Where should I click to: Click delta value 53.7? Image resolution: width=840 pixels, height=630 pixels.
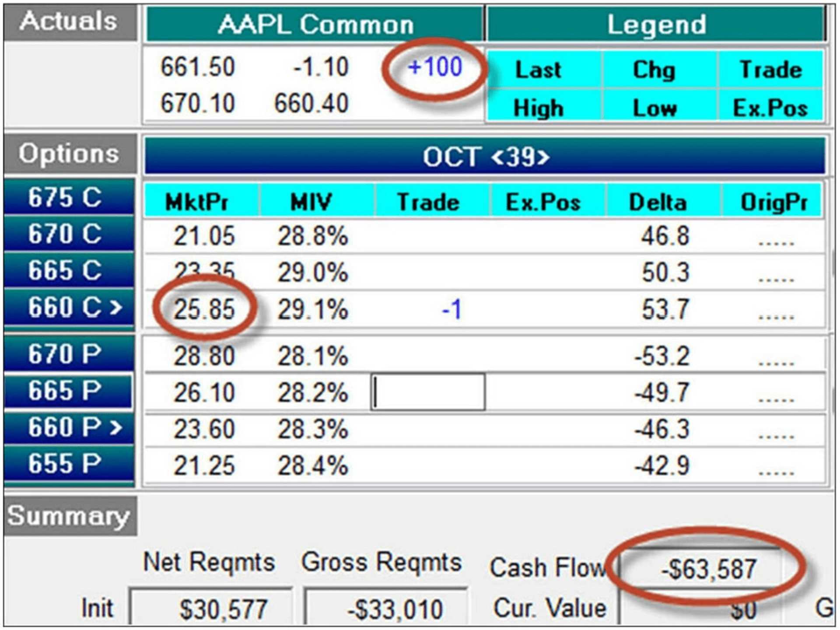[x=665, y=309]
